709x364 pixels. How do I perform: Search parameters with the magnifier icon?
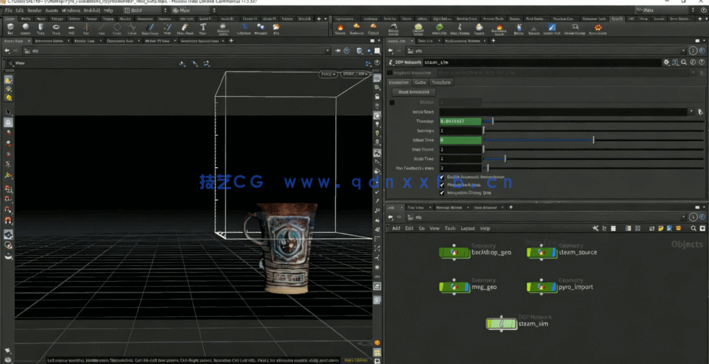[x=684, y=62]
